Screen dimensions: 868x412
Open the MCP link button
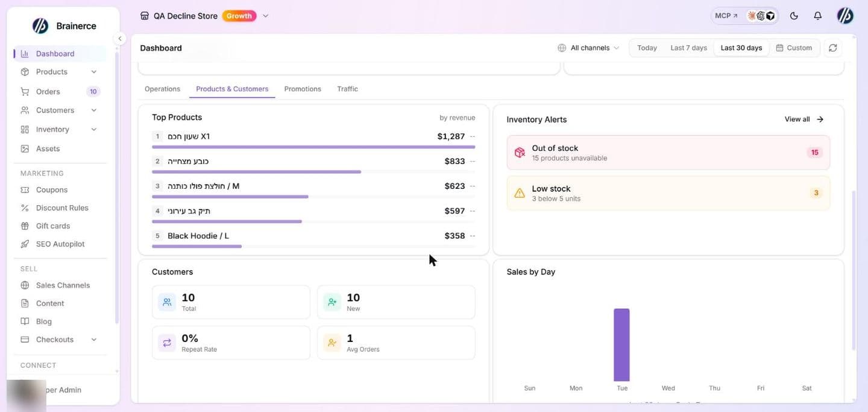tap(726, 16)
